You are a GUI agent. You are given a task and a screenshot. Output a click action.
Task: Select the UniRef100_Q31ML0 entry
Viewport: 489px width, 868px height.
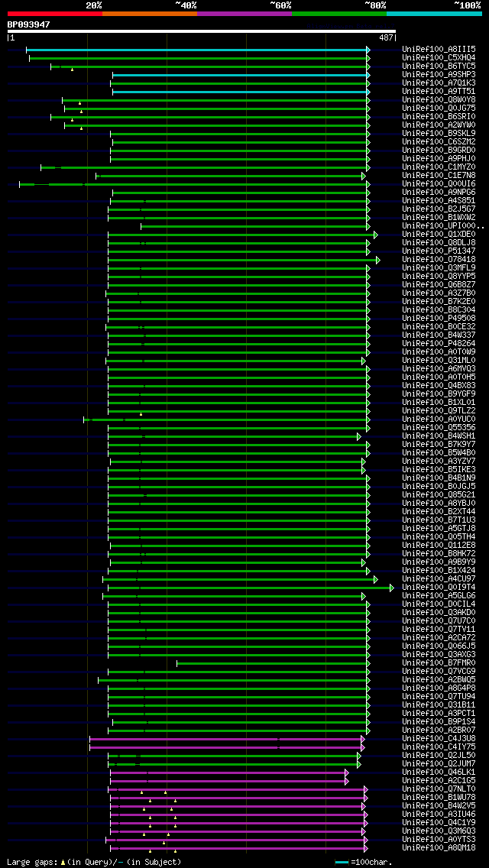439,361
